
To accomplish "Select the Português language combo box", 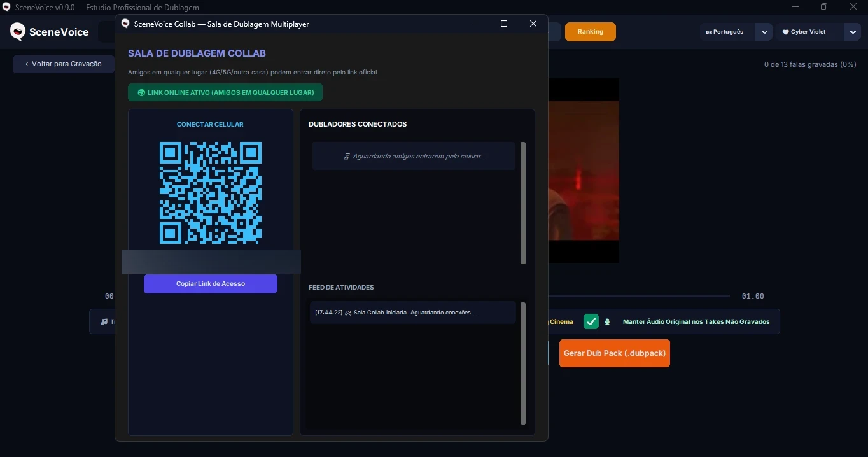I will coord(736,32).
